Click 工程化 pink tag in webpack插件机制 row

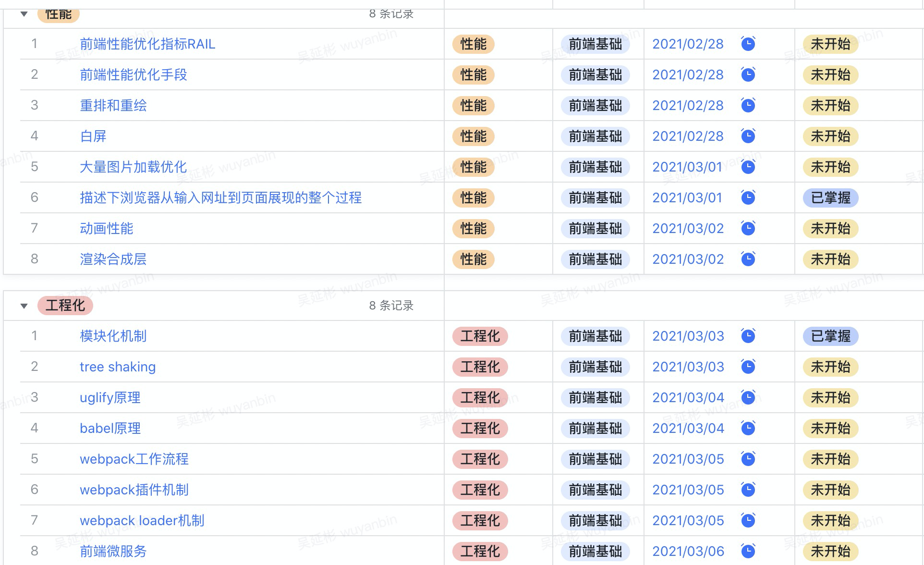480,490
